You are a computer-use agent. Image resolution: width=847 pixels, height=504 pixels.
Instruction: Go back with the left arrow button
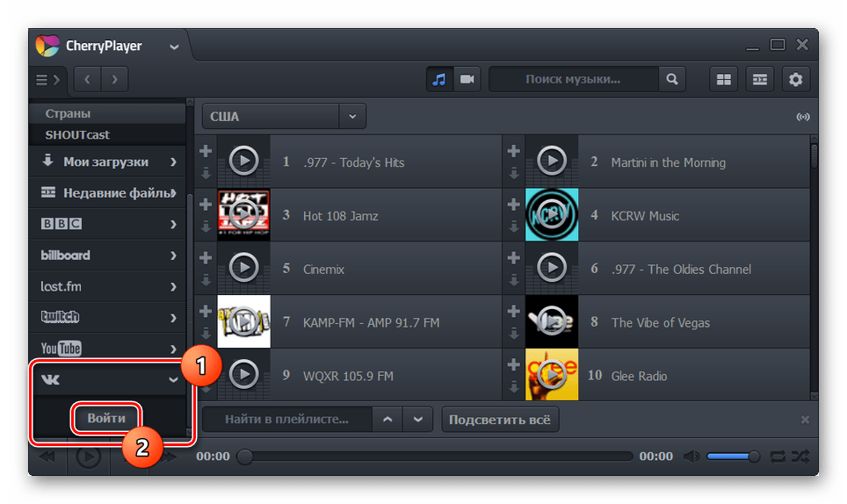click(88, 80)
